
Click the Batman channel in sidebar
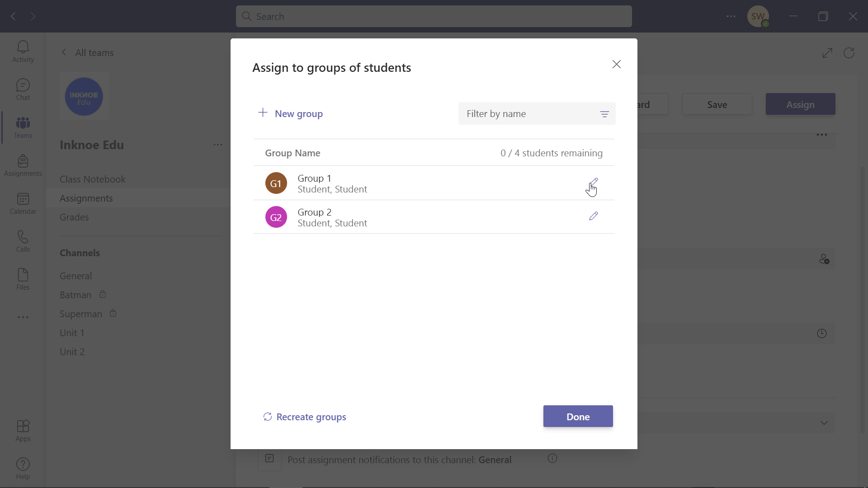(75, 294)
